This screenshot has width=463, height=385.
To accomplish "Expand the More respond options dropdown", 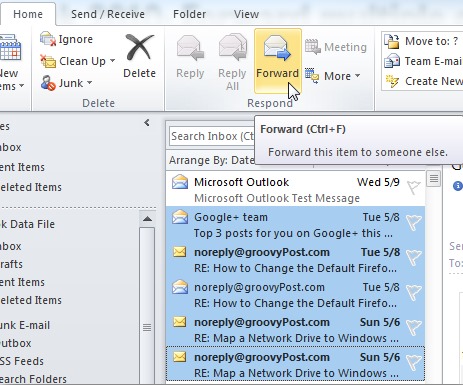I will 358,76.
